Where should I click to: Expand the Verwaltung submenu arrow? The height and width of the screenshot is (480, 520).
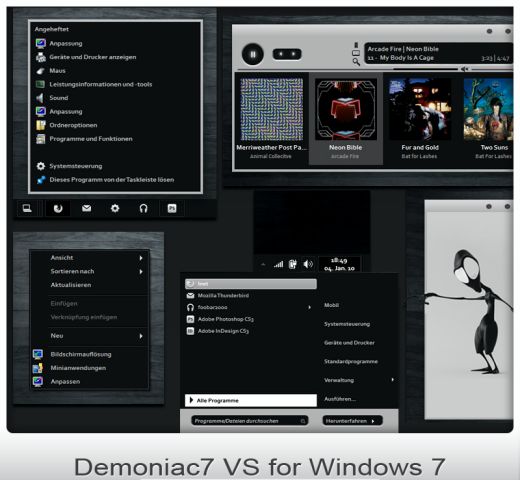coord(393,380)
